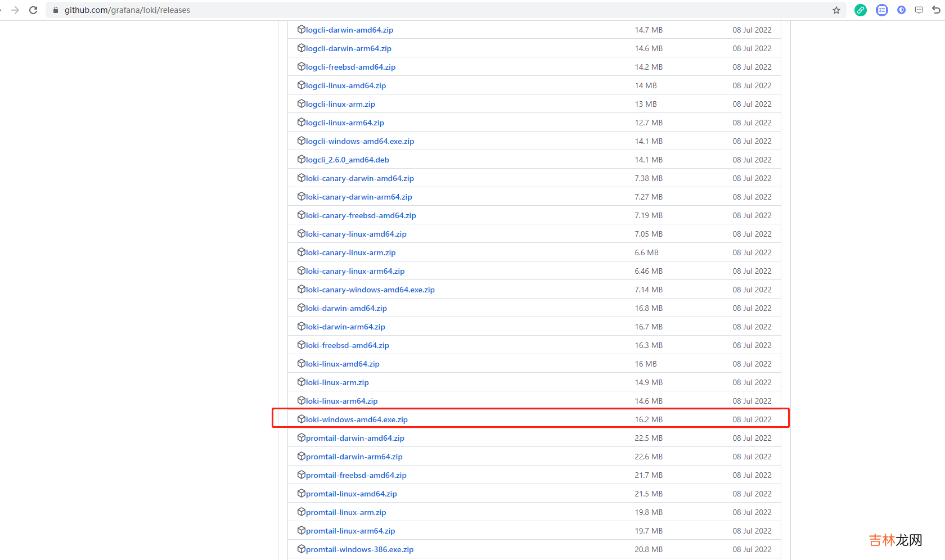
Task: Click package icon beside loki-darwin-amd64.zip
Action: [x=301, y=308]
